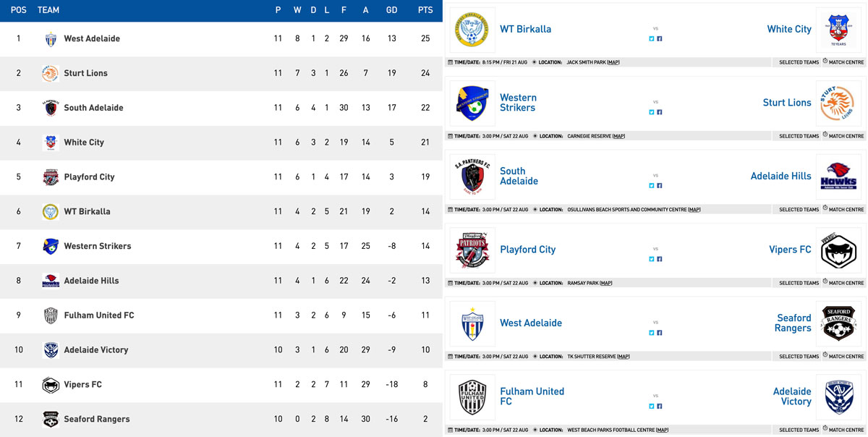Share South Adelaide vs Adelaide Hills on Twitter

pos(652,186)
